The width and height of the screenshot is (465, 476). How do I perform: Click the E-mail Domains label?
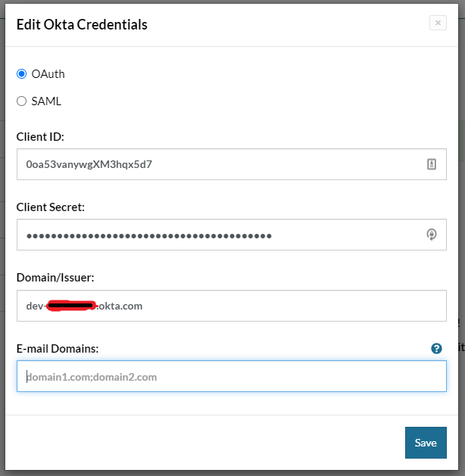point(58,348)
